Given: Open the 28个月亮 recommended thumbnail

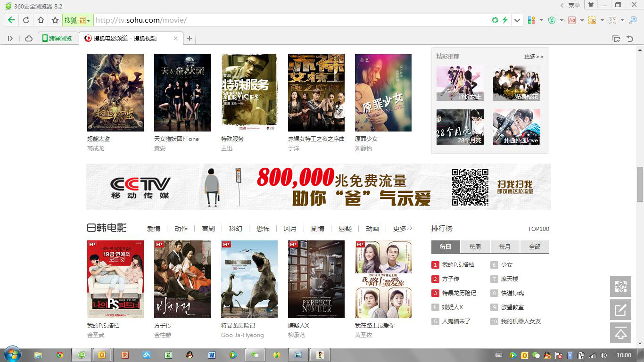Looking at the screenshot, I should tap(460, 127).
